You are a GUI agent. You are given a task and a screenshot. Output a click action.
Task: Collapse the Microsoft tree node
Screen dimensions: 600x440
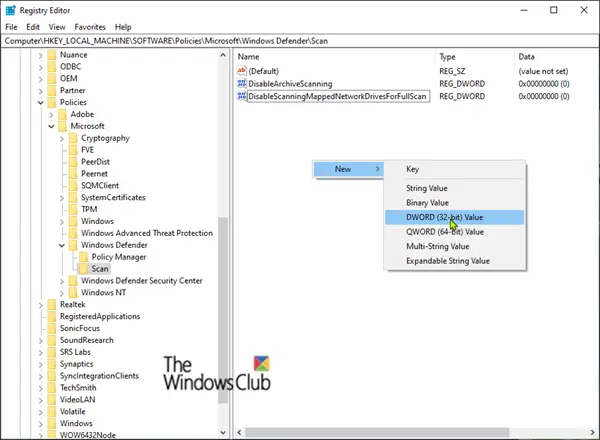click(51, 126)
